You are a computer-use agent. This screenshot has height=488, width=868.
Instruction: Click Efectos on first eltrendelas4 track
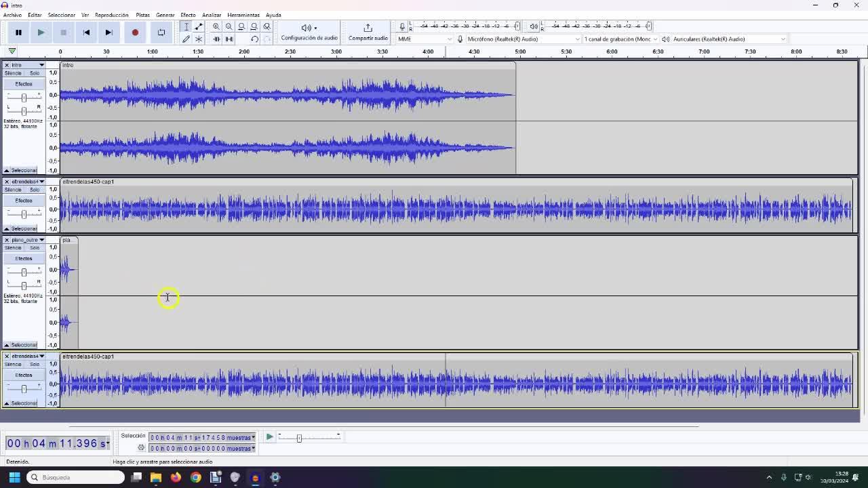pos(24,201)
